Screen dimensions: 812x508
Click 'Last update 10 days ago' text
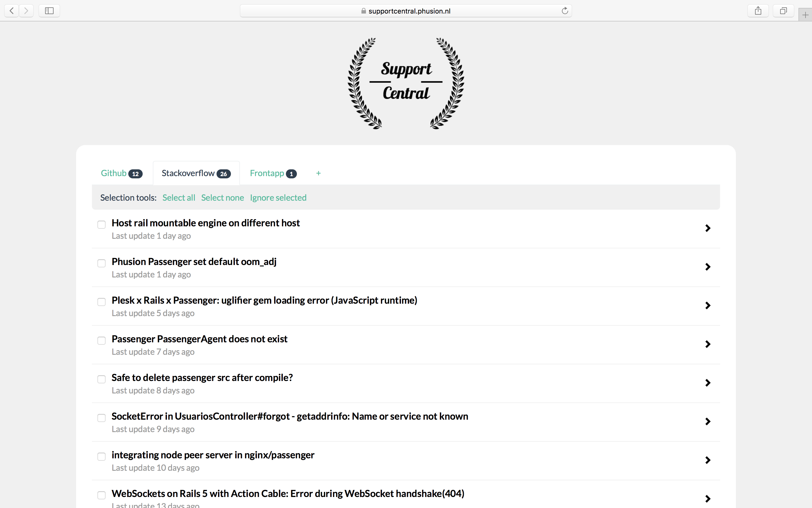[x=155, y=468]
